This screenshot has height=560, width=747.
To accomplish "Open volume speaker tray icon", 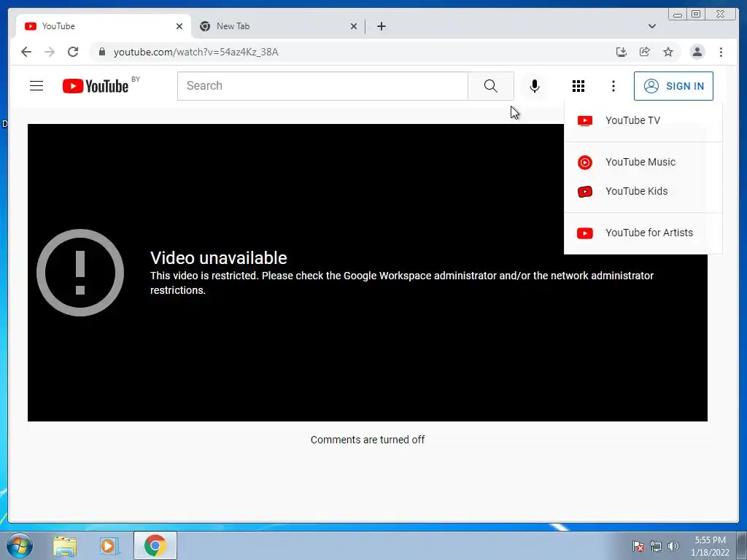I will (x=673, y=546).
